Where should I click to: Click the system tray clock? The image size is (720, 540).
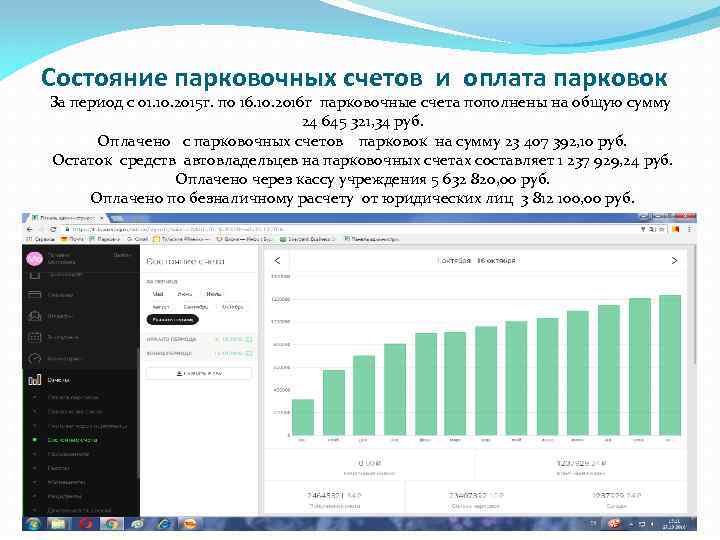675,524
